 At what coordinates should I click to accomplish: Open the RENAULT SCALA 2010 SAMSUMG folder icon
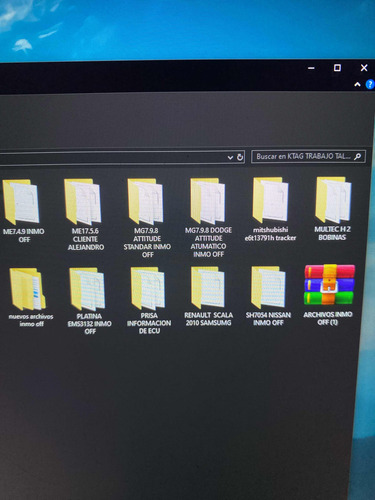208,288
